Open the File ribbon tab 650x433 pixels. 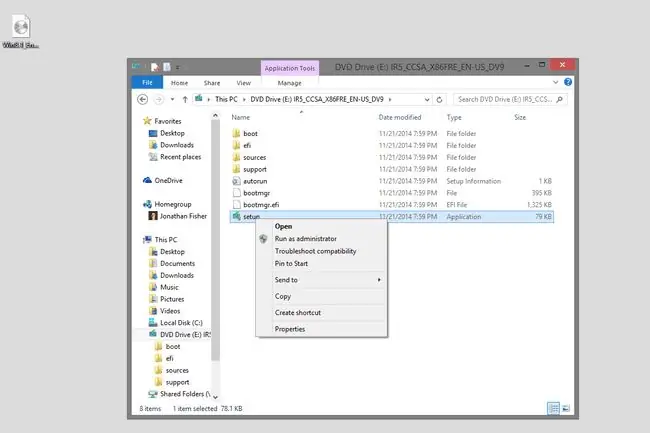(x=147, y=82)
